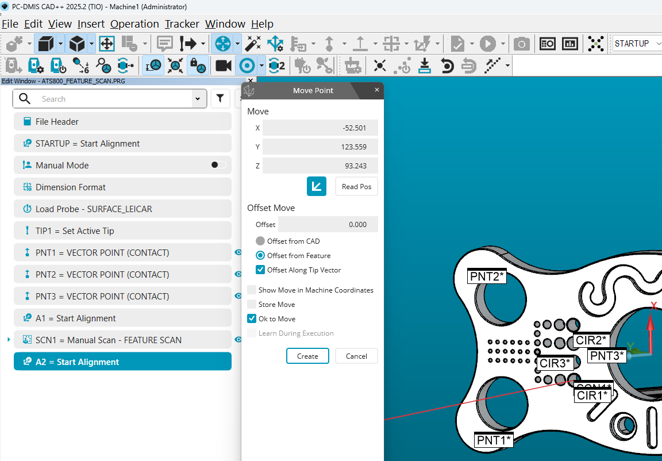662x461 pixels.
Task: Click the find reflector magnifier icon
Action: [103, 65]
